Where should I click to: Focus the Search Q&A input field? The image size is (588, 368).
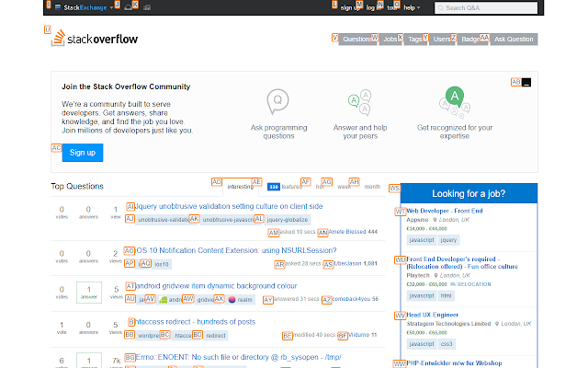(x=486, y=8)
